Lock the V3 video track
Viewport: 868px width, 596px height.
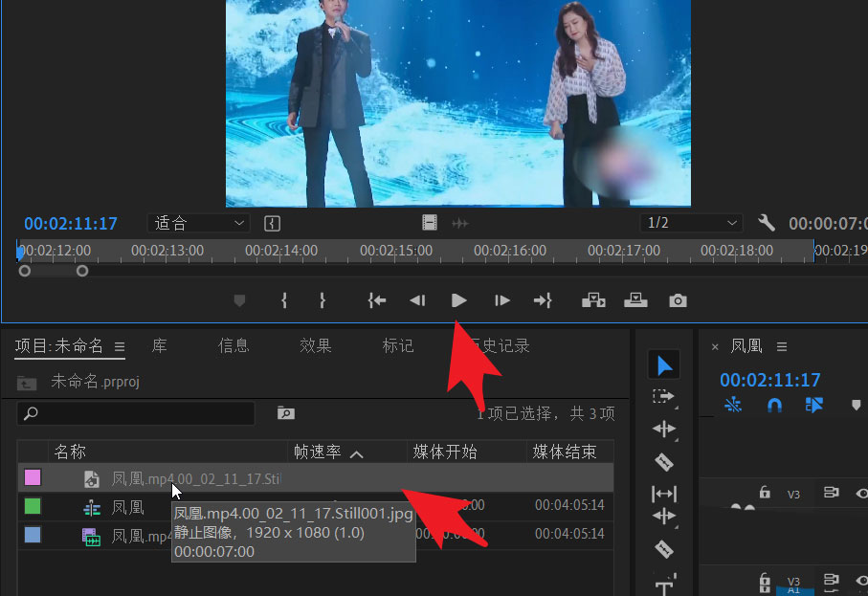click(x=765, y=492)
